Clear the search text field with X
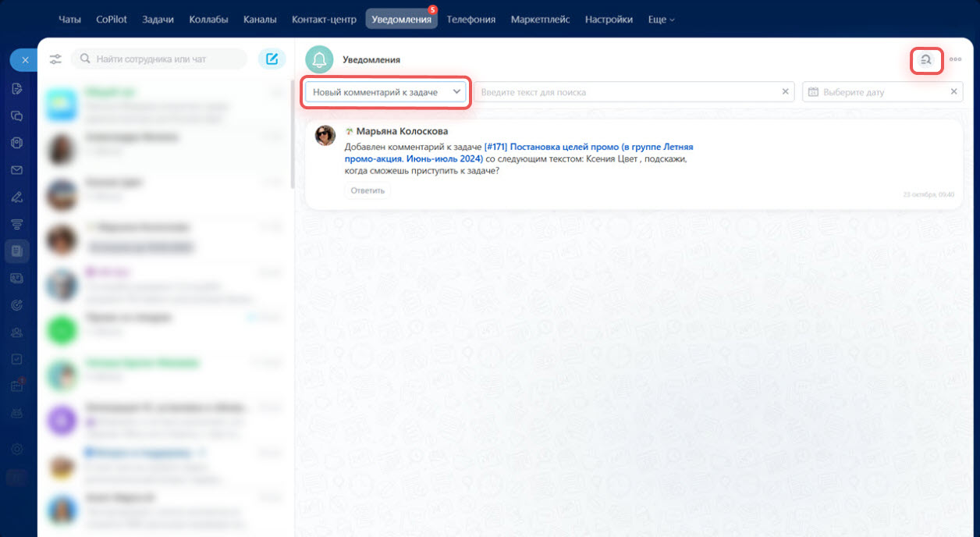The width and height of the screenshot is (980, 537). (786, 92)
